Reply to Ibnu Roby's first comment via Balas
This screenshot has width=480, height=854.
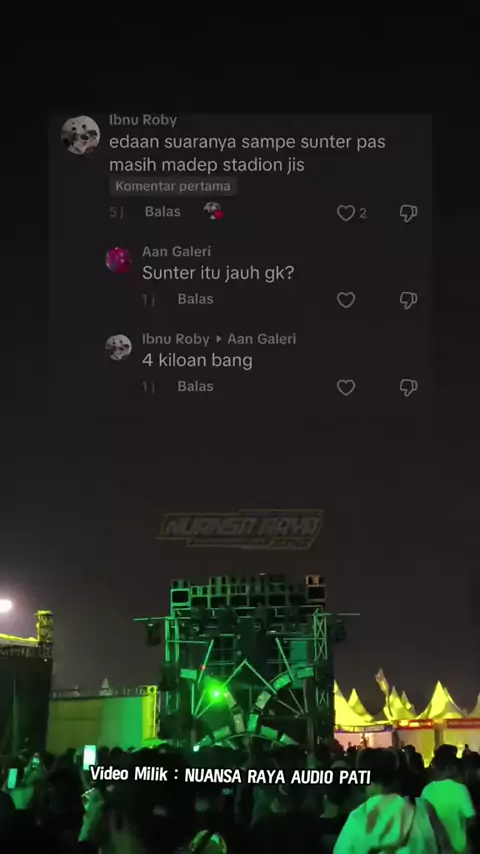tap(162, 212)
